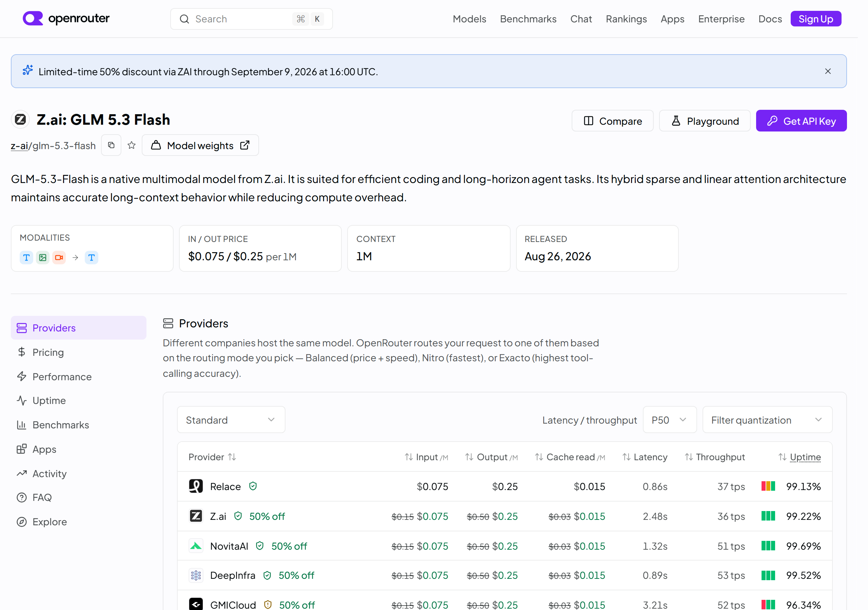Open the Playground button
Image resolution: width=868 pixels, height=610 pixels.
pos(704,121)
